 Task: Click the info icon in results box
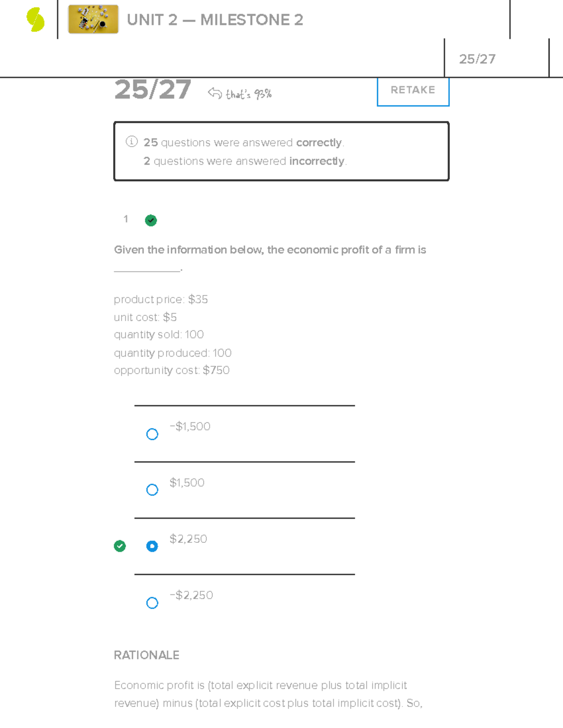pos(131,142)
